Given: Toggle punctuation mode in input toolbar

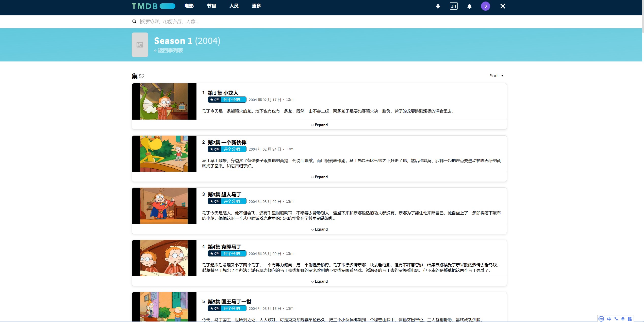Looking at the screenshot, I should [x=616, y=319].
